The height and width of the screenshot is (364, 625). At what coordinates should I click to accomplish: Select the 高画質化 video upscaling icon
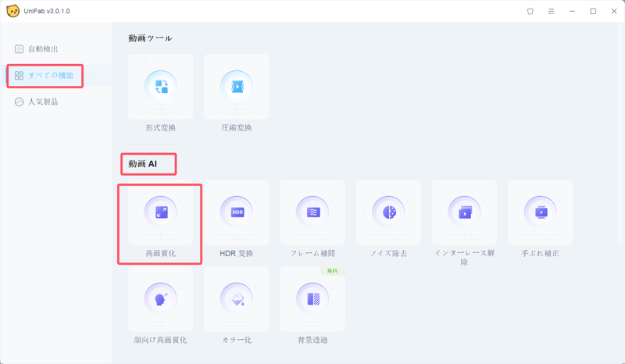tap(160, 212)
